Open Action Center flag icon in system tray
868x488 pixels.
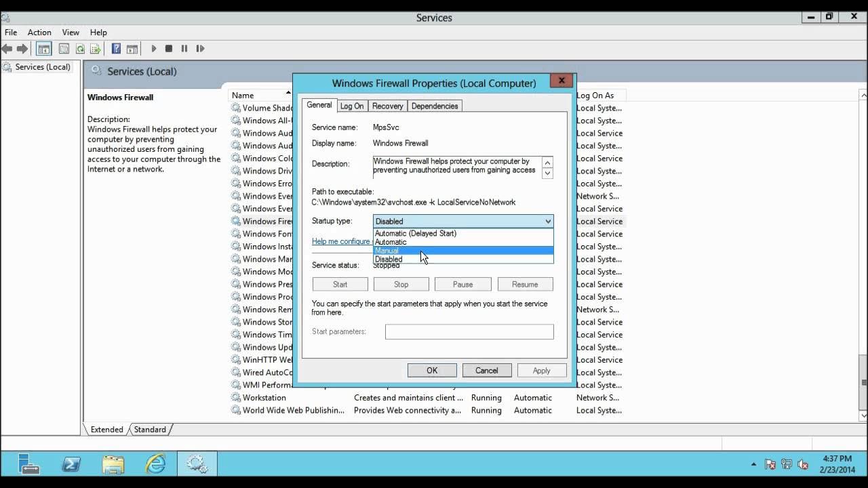770,464
